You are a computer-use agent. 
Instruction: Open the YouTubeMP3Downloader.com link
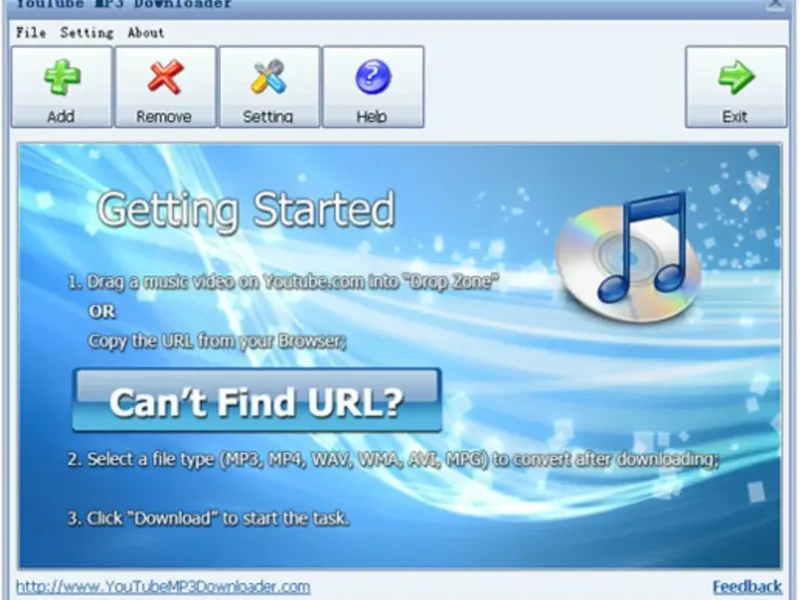[163, 587]
